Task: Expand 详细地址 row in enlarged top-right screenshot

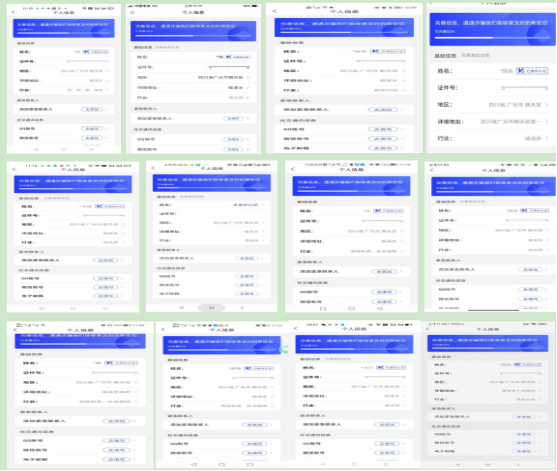Action: point(493,121)
